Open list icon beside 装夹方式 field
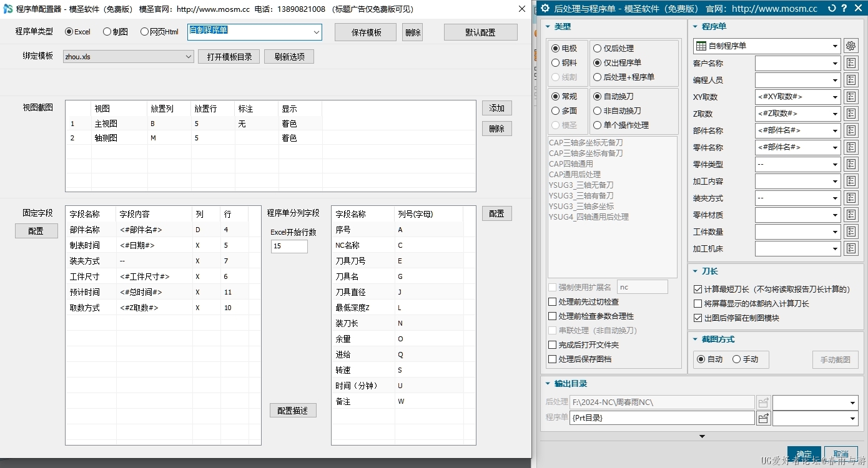This screenshot has height=468, width=868. [851, 198]
